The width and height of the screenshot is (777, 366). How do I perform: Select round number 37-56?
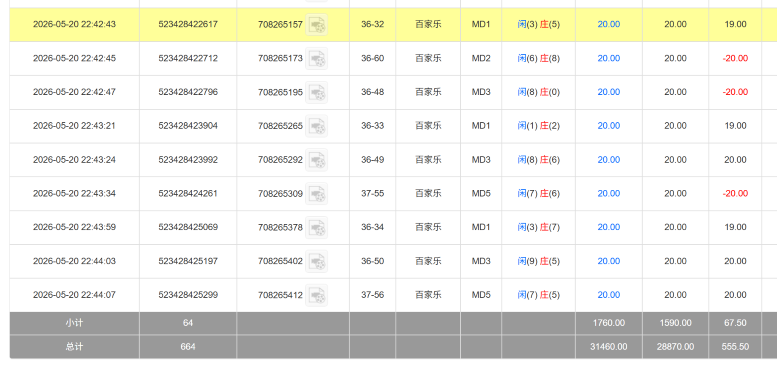373,295
